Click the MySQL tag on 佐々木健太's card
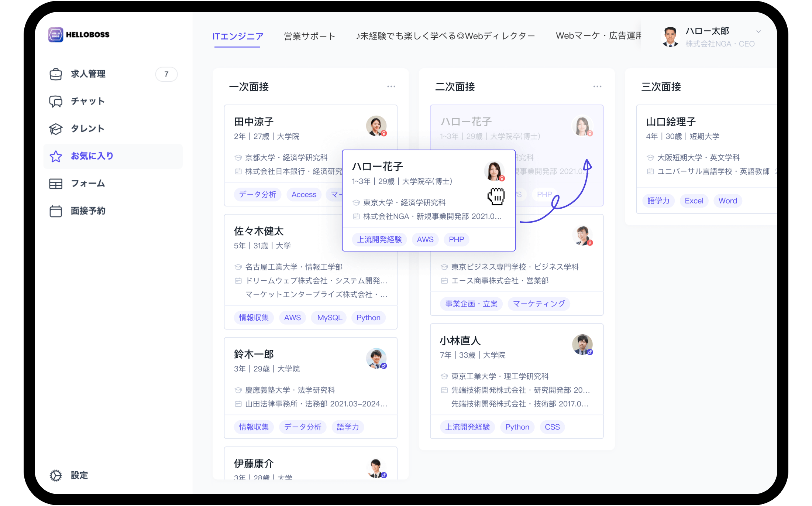This screenshot has height=506, width=812. click(330, 318)
